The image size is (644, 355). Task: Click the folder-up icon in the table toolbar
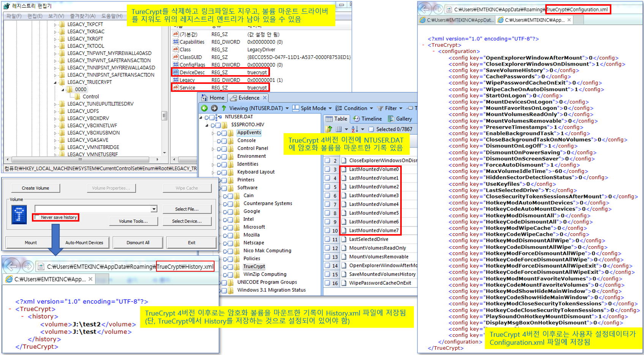[x=329, y=129]
